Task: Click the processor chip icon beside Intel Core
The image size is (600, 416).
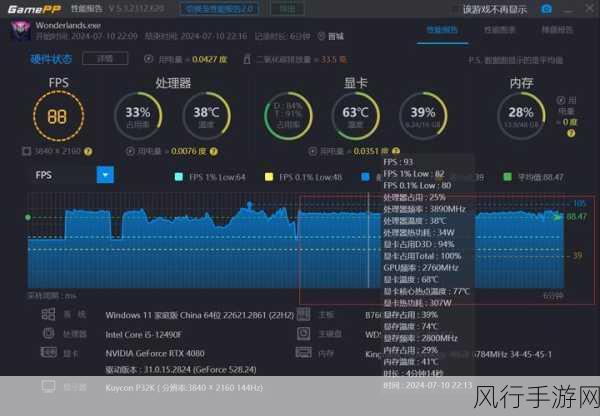Action: 48,333
